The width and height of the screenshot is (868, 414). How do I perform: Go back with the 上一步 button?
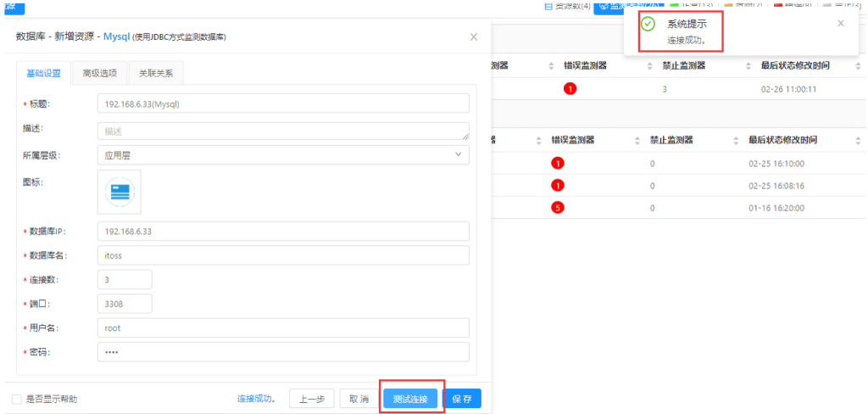tap(311, 399)
